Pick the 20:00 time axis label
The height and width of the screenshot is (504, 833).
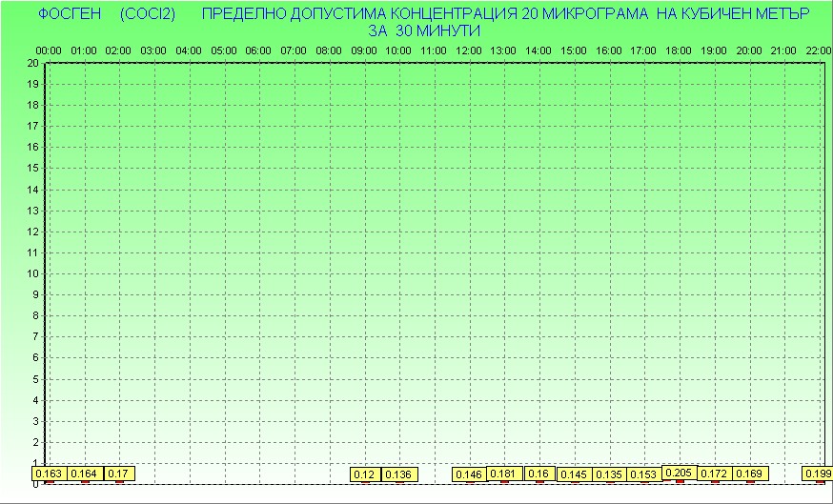749,50
